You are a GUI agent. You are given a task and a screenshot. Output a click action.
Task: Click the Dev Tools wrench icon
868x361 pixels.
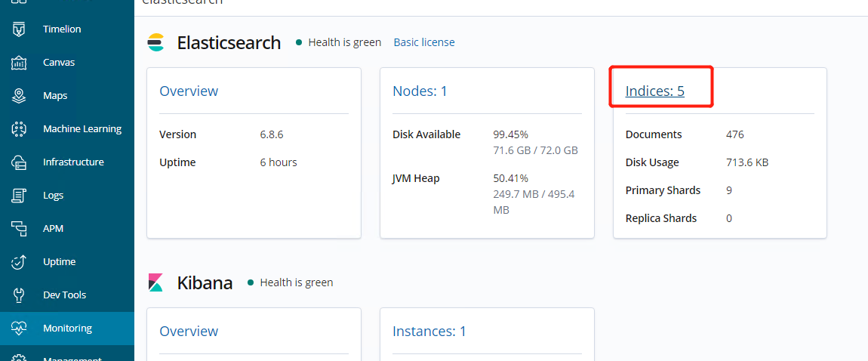[x=19, y=295]
